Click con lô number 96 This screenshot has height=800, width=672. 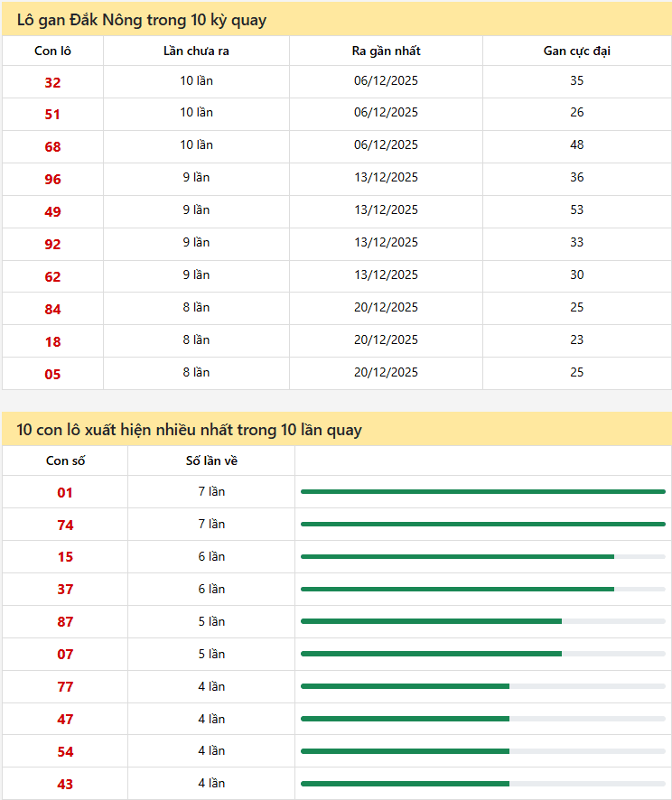click(52, 180)
